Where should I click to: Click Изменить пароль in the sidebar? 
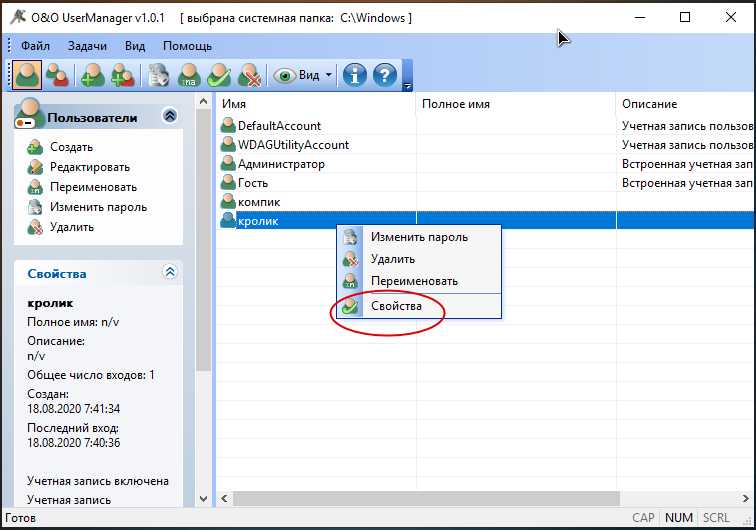click(98, 207)
